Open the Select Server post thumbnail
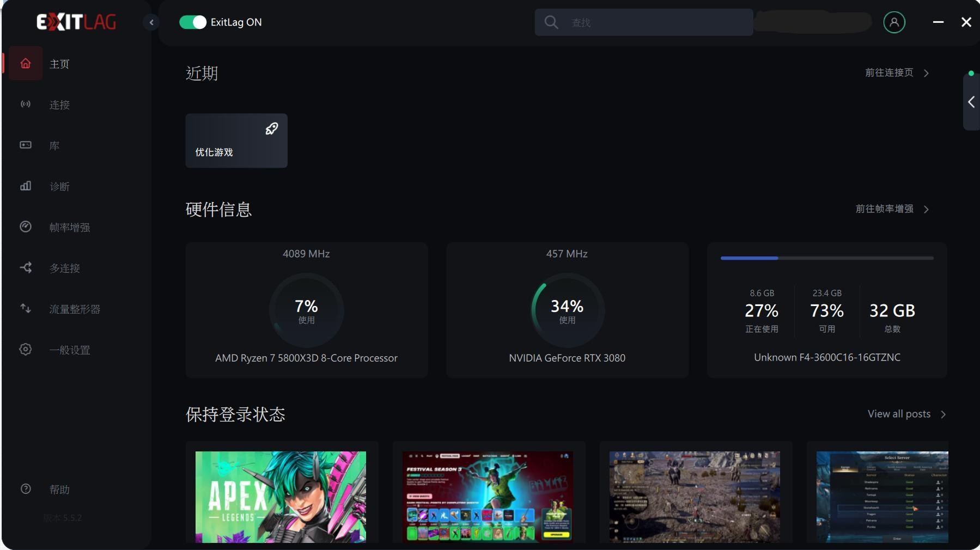This screenshot has height=550, width=980. 882,497
